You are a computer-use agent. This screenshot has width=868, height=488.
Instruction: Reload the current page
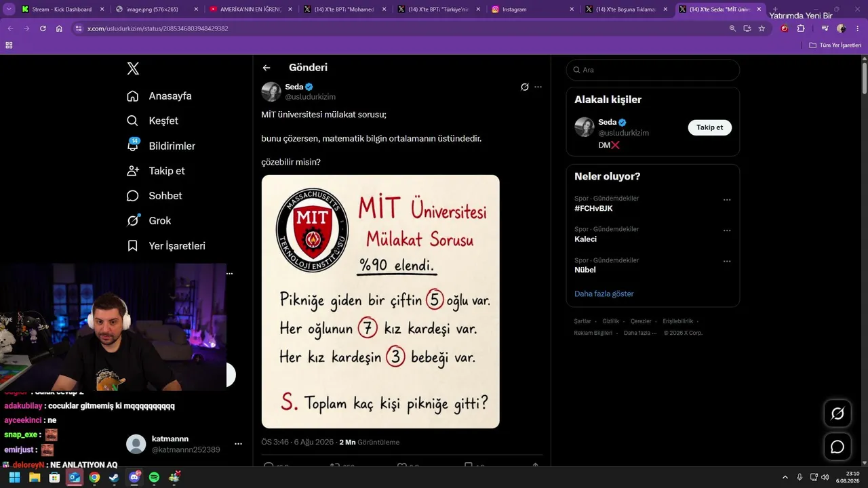[x=43, y=28]
